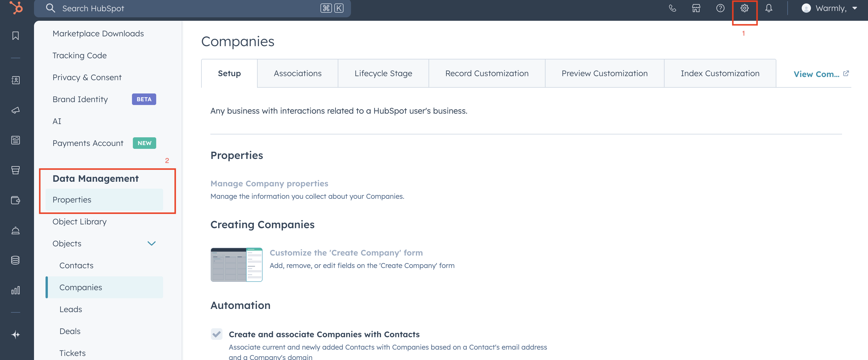The width and height of the screenshot is (868, 360).
Task: Select Properties under Data Management
Action: point(72,199)
